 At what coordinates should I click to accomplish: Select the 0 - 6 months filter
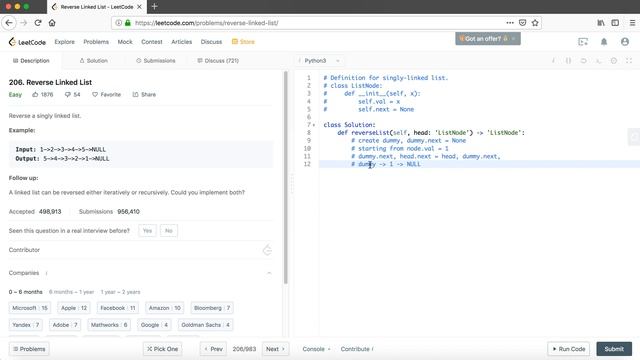[25, 292]
